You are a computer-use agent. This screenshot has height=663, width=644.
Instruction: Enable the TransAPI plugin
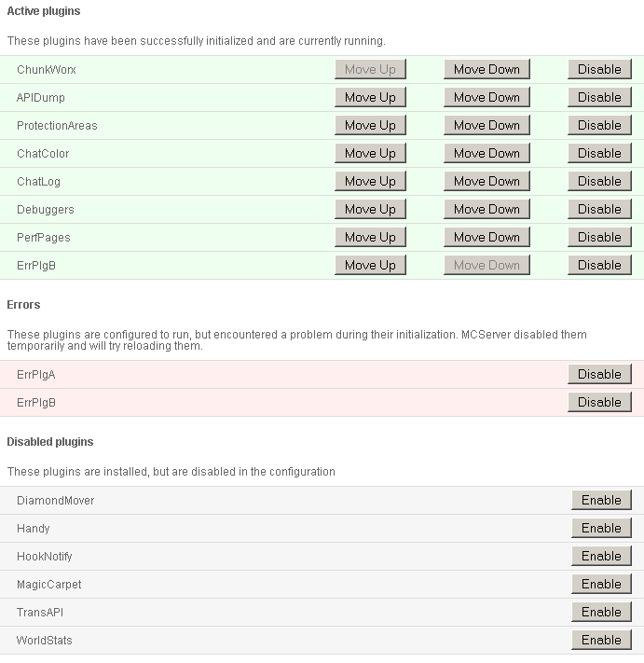pyautogui.click(x=601, y=612)
